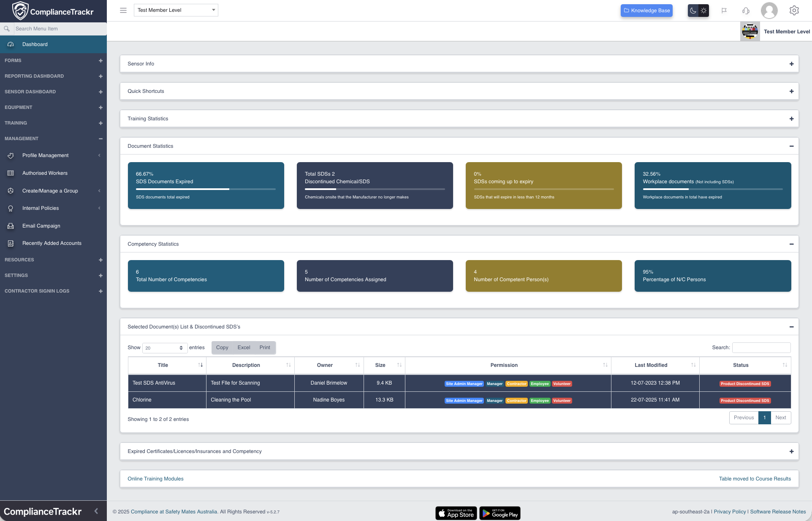Click the SDS Documents Expired progress card
The image size is (812, 521).
pos(206,185)
